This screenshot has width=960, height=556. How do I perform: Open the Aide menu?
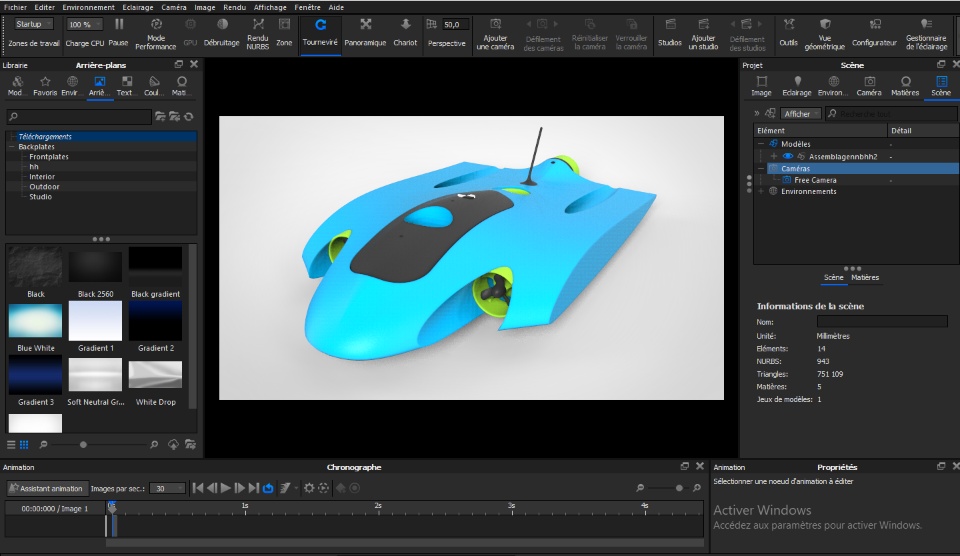coord(336,7)
